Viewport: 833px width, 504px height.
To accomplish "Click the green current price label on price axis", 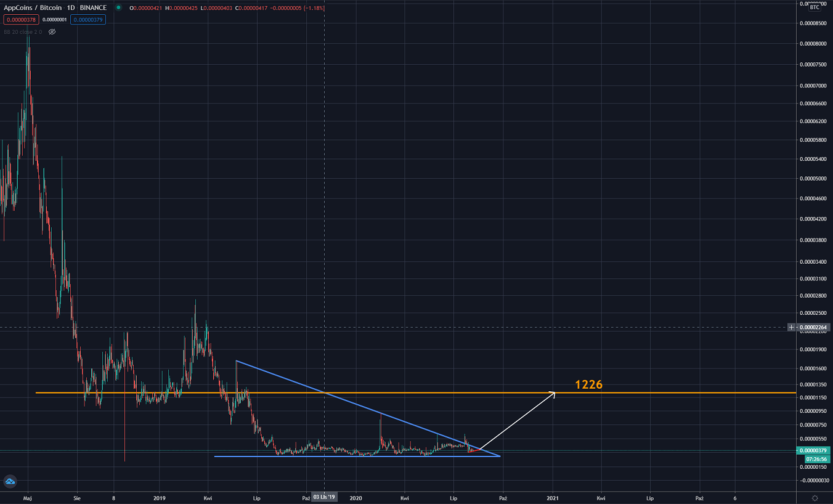I will (x=815, y=450).
